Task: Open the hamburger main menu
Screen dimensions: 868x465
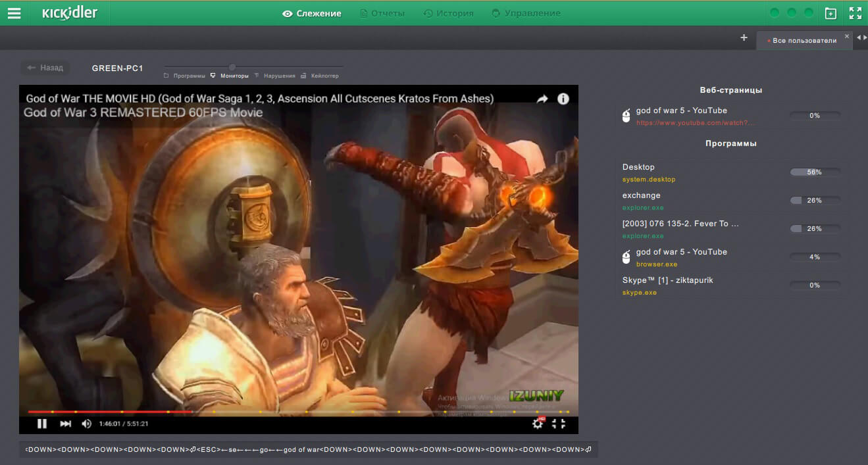Action: [14, 13]
